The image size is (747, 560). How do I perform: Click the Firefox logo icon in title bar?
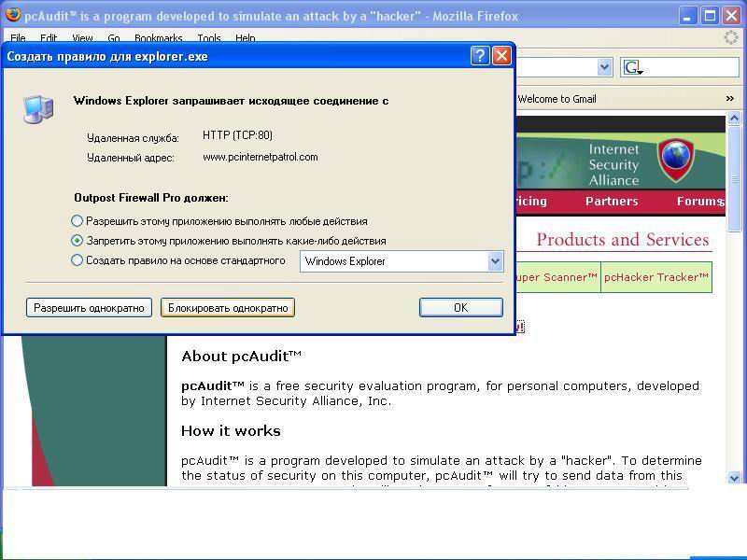tap(12, 15)
